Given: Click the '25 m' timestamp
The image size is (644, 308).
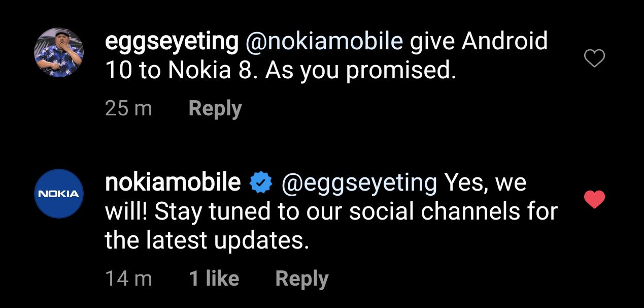Looking at the screenshot, I should pos(128,109).
